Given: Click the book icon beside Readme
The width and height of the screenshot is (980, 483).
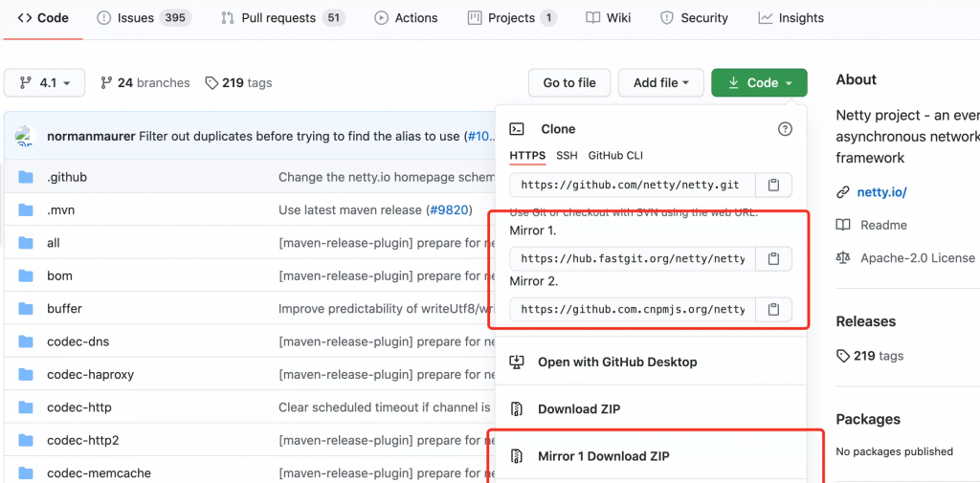Looking at the screenshot, I should 843,225.
